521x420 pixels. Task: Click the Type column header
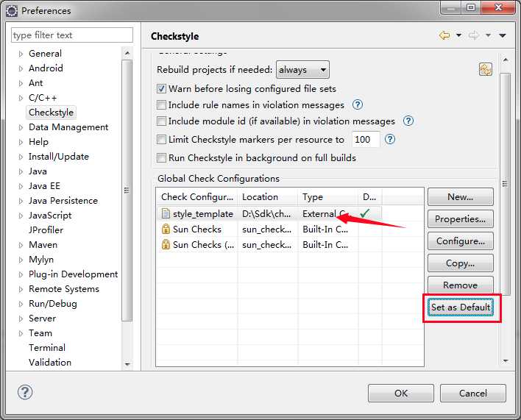[328, 197]
